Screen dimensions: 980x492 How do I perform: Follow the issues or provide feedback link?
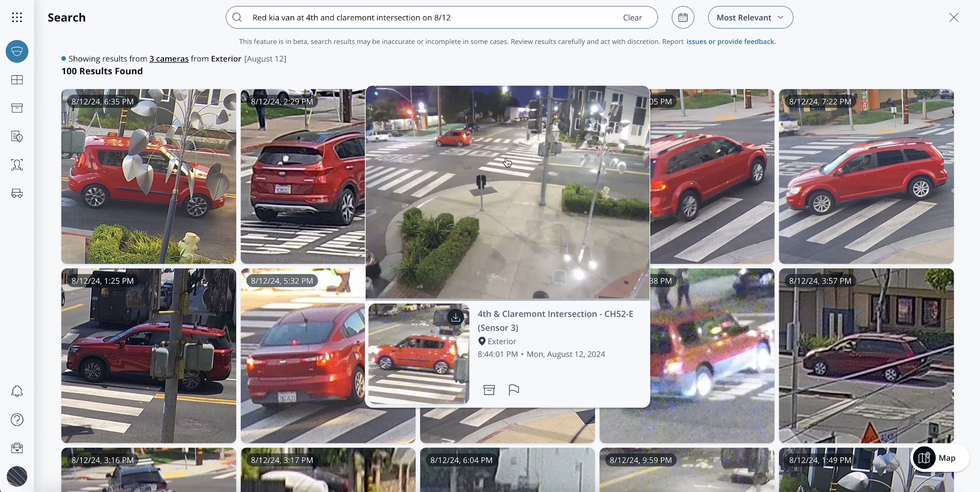pyautogui.click(x=731, y=41)
